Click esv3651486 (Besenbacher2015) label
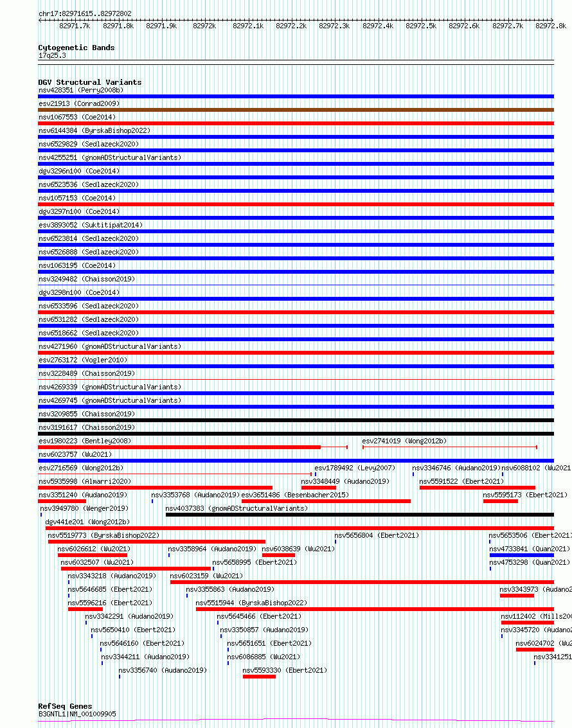This screenshot has width=572, height=728. 295,495
